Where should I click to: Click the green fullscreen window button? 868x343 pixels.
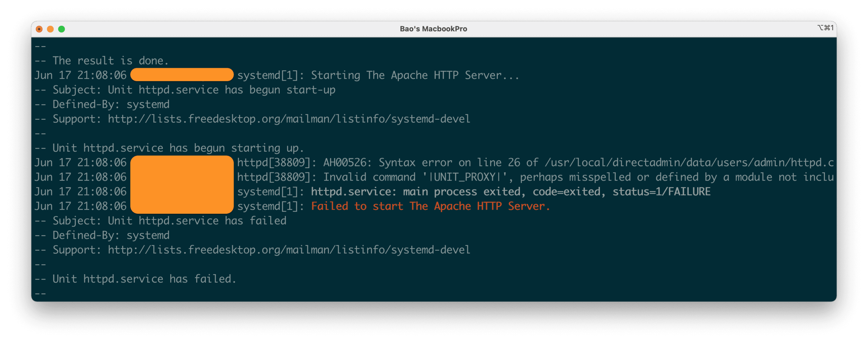pyautogui.click(x=61, y=29)
